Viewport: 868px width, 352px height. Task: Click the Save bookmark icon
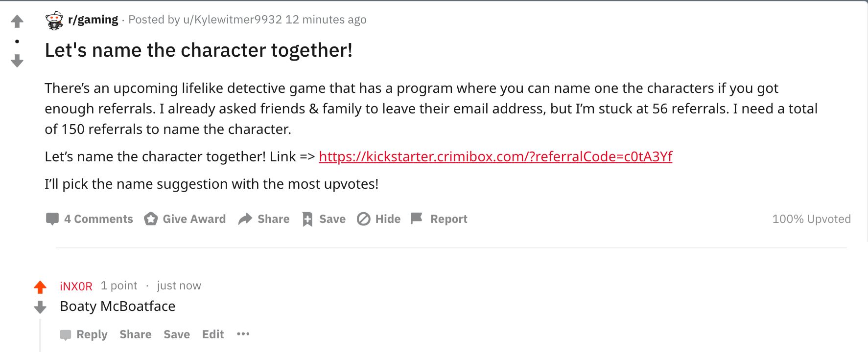(308, 219)
